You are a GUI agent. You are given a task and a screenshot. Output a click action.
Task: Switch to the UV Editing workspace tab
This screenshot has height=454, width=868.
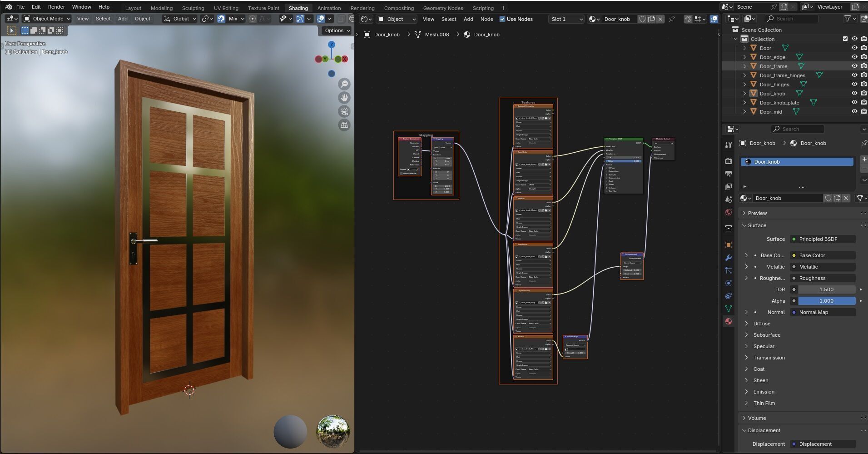(x=226, y=8)
